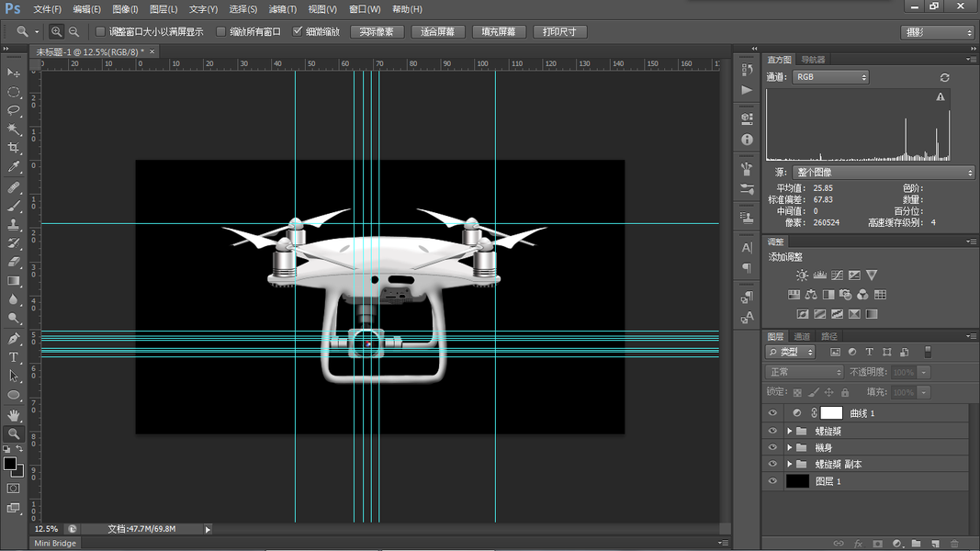Select the Dodge tool

13,319
